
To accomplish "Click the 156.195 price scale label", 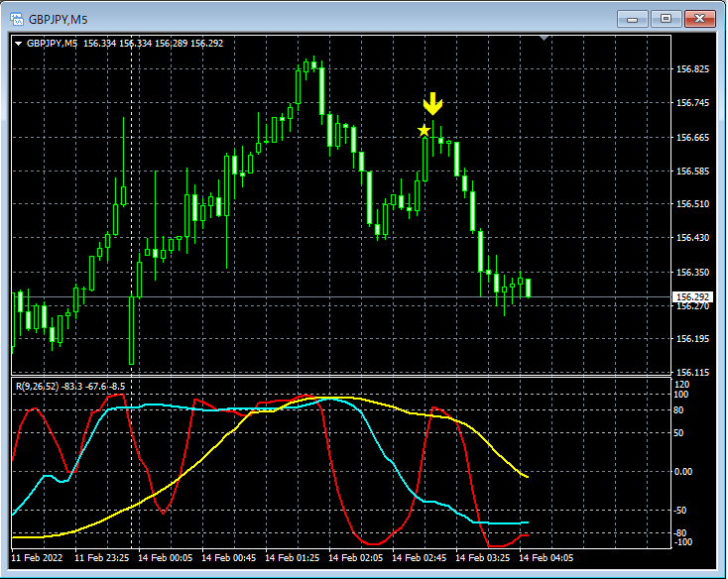I will point(692,339).
